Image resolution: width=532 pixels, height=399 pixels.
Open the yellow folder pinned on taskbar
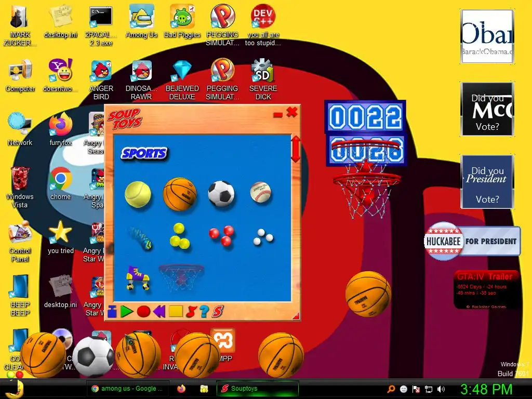(x=204, y=389)
